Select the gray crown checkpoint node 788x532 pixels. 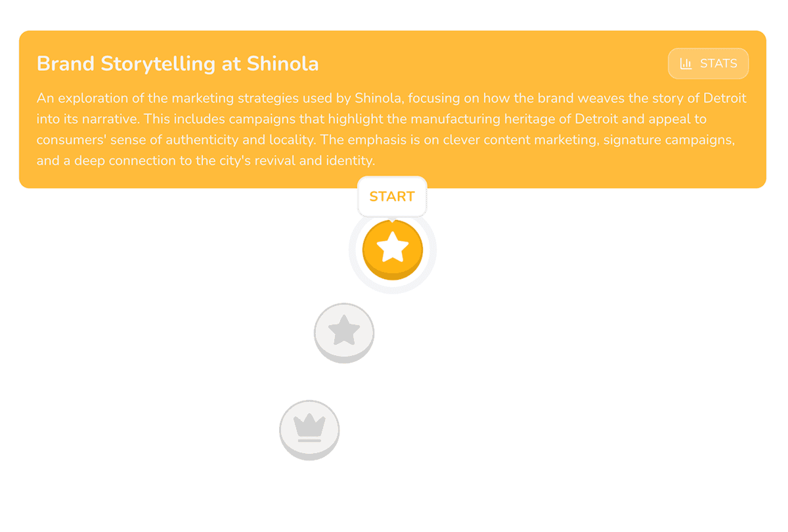tap(309, 430)
